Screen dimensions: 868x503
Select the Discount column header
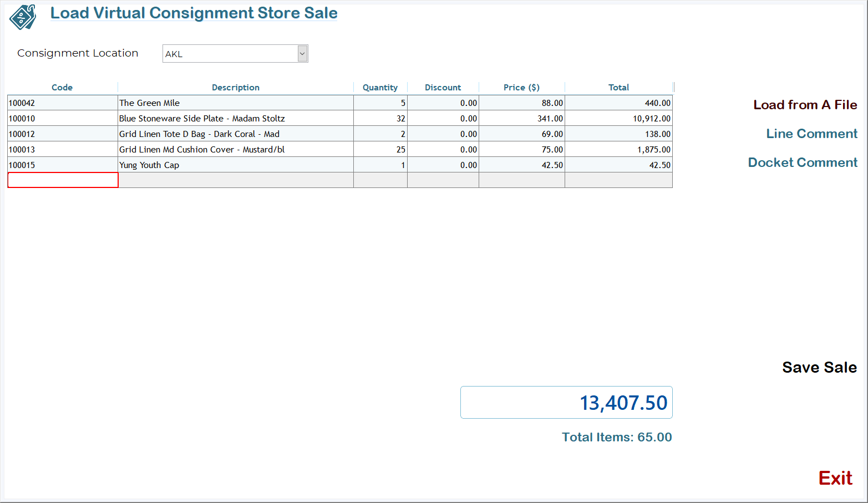(x=443, y=88)
